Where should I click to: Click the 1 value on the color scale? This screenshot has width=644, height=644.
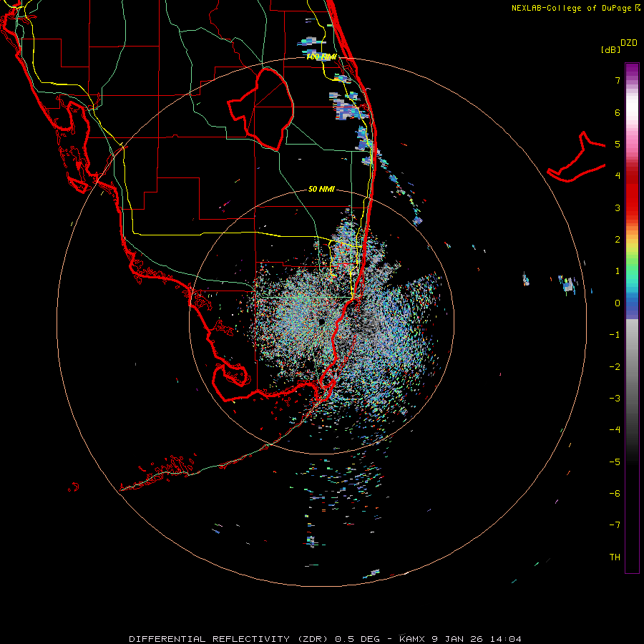pos(618,271)
